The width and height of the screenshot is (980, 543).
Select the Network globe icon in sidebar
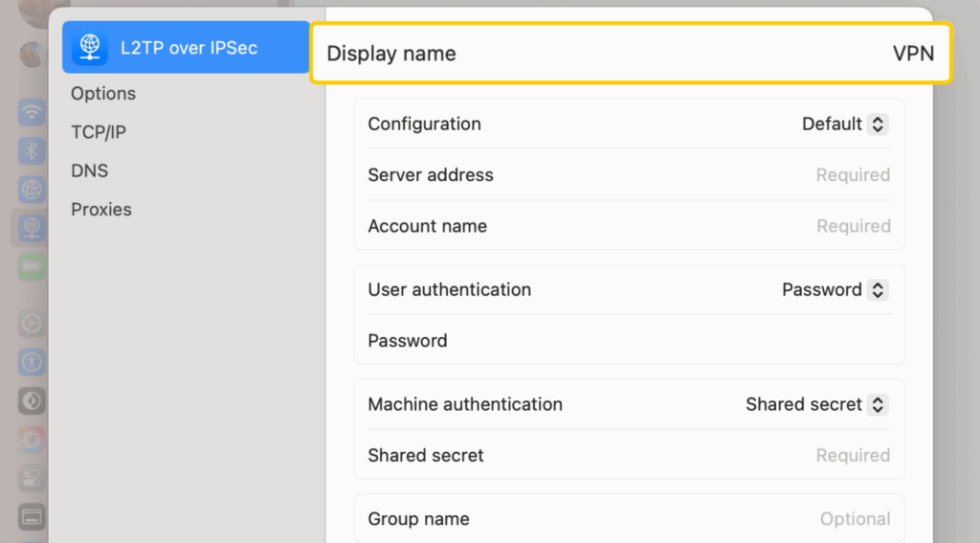(x=33, y=189)
